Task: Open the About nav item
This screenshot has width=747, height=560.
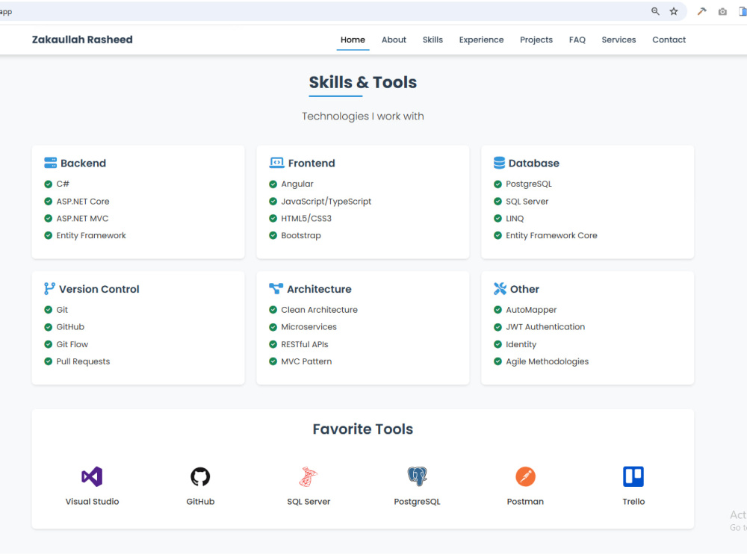Action: [394, 40]
